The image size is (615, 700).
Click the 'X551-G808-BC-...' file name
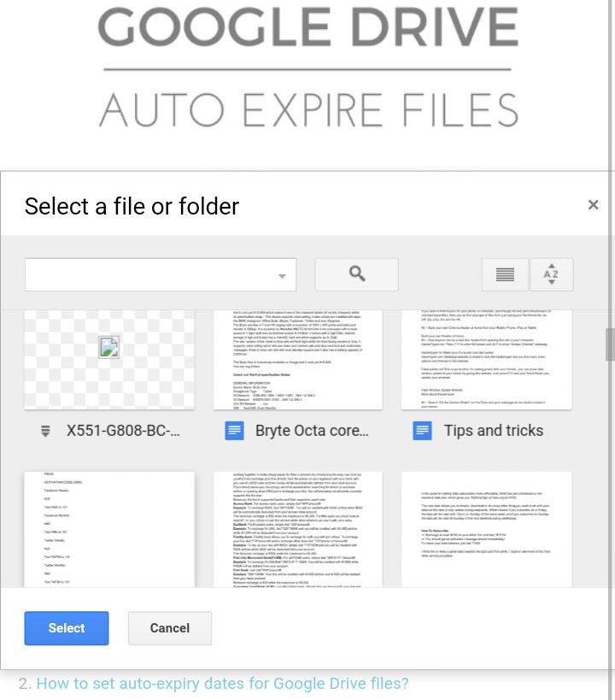123,431
